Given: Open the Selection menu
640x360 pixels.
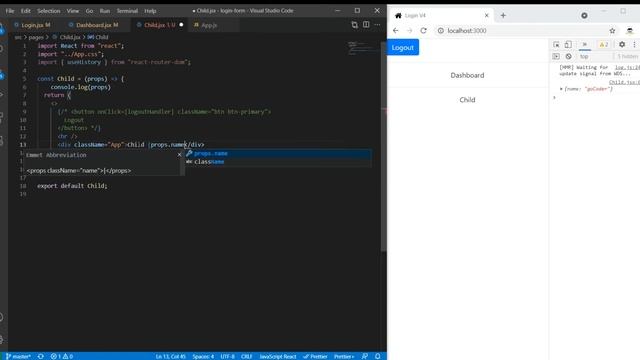Looking at the screenshot, I should (49, 11).
